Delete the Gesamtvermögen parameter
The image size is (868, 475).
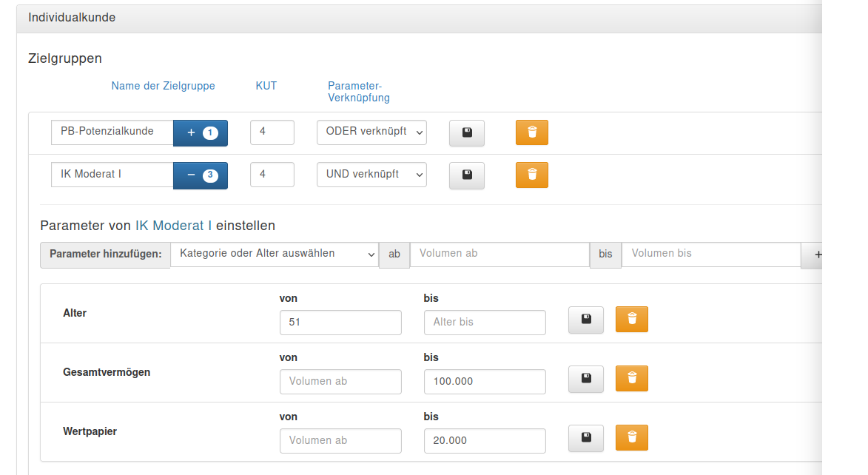coord(631,379)
